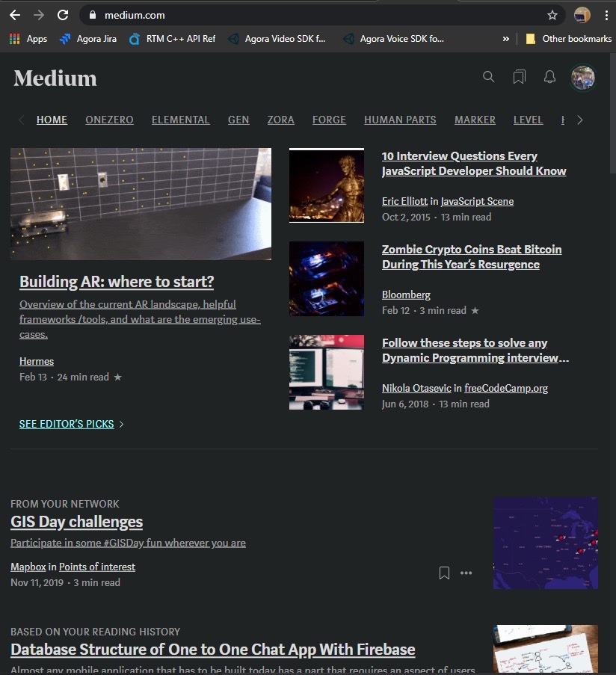Image resolution: width=616 pixels, height=675 pixels.
Task: Reload the page with the refresh icon
Action: [x=63, y=15]
